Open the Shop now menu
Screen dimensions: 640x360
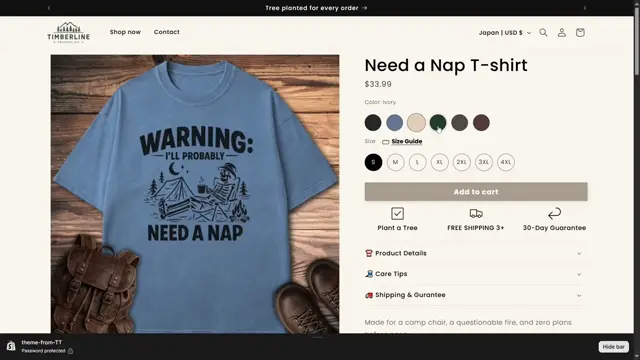[x=125, y=32]
